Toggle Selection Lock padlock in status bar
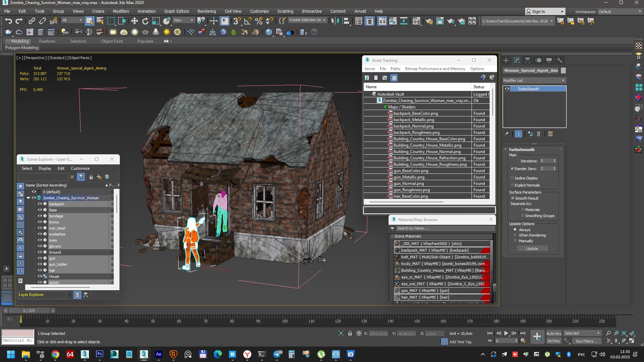This screenshot has width=644, height=362. point(350,333)
